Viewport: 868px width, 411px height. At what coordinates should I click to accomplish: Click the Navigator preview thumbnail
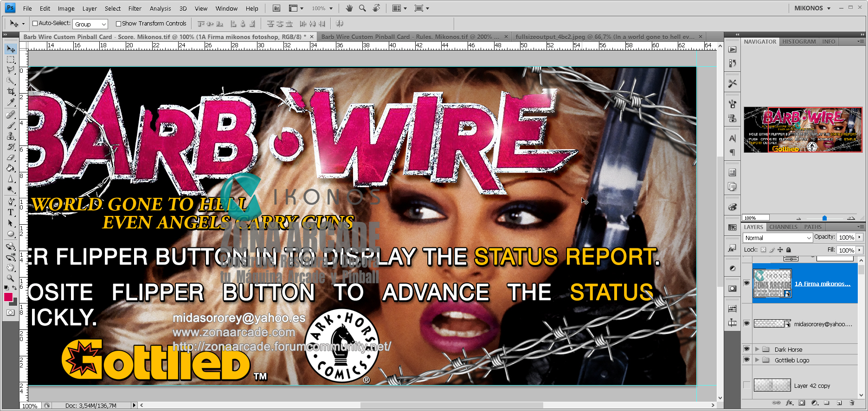803,130
